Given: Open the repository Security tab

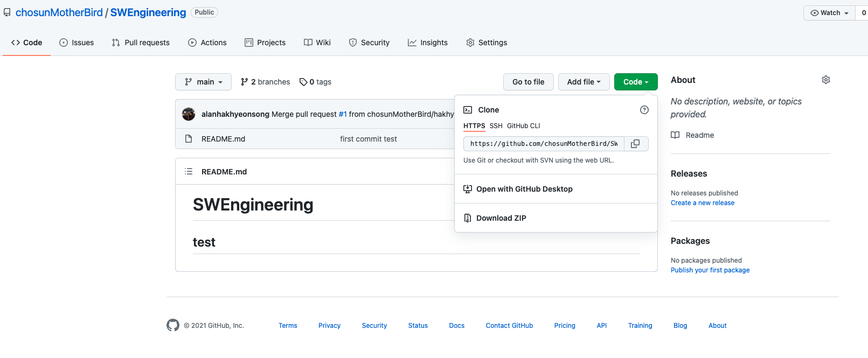Looking at the screenshot, I should click(x=369, y=43).
